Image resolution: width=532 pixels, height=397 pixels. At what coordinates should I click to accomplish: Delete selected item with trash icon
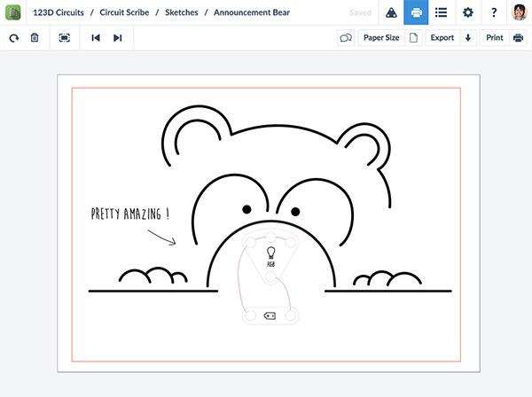click(x=35, y=38)
